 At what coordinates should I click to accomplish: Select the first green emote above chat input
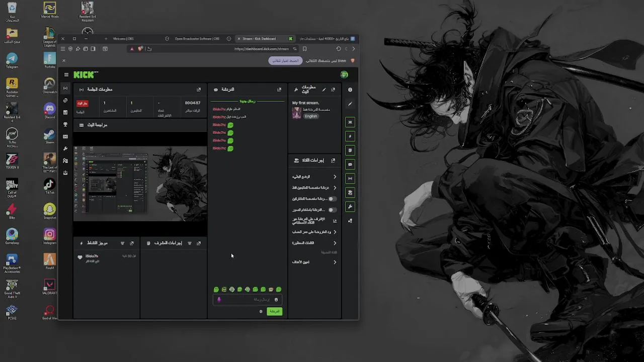click(216, 290)
